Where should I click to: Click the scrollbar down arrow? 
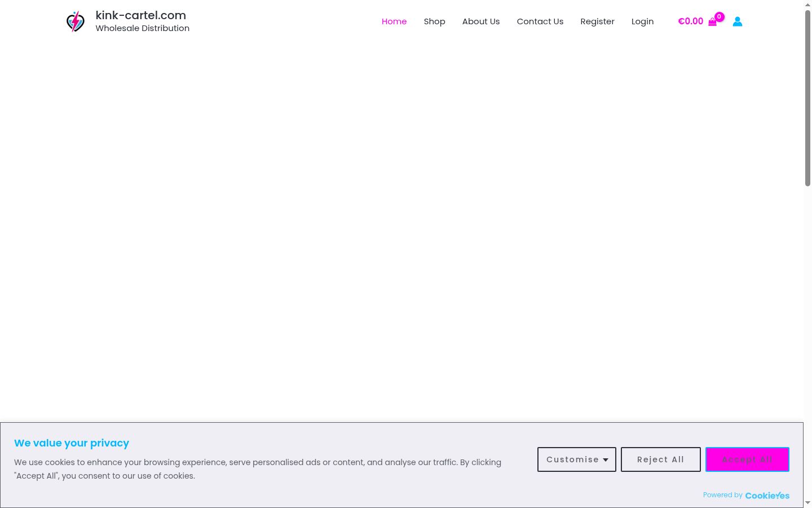point(807,503)
